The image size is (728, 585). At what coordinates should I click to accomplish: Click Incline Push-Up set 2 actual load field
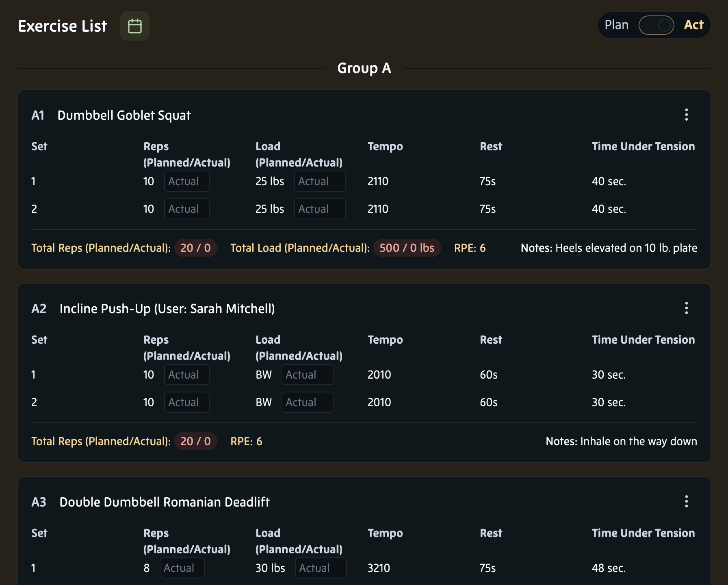click(308, 402)
